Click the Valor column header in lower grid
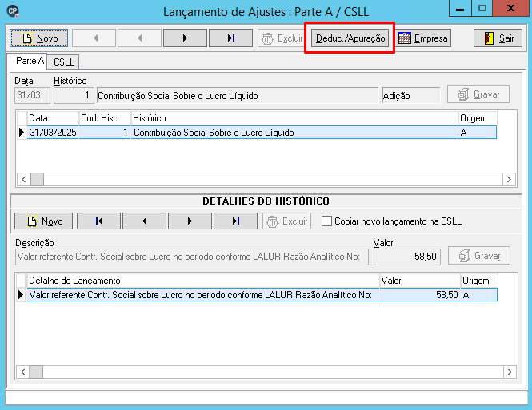Viewport: 532px width, 410px height. 420,281
